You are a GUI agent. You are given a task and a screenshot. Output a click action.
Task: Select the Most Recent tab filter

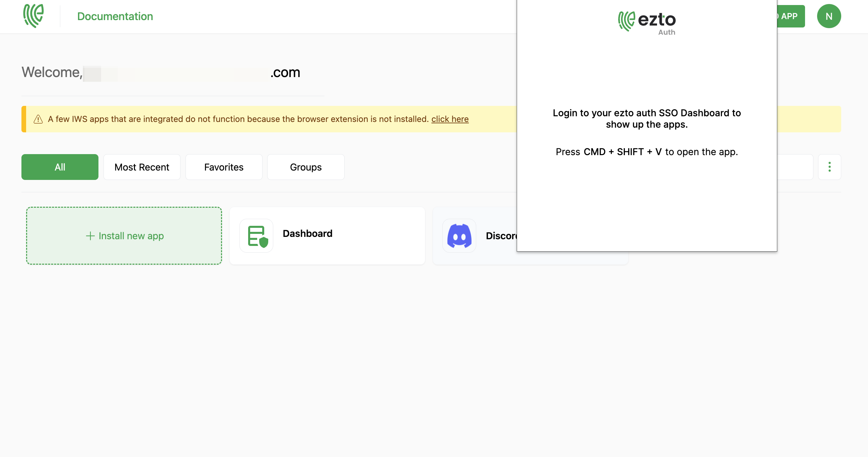click(142, 167)
